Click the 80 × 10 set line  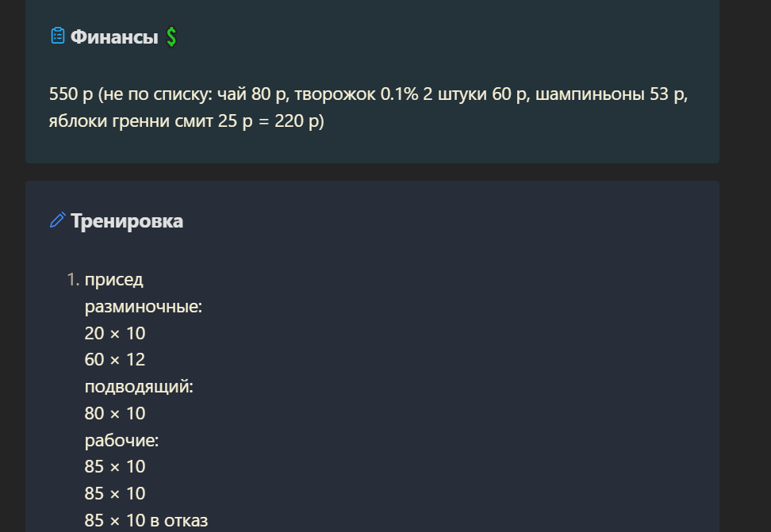[x=115, y=414]
